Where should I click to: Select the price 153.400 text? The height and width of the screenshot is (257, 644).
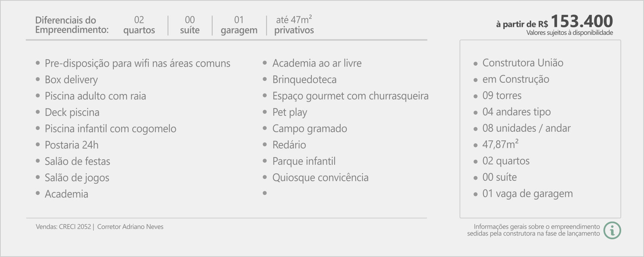[582, 21]
